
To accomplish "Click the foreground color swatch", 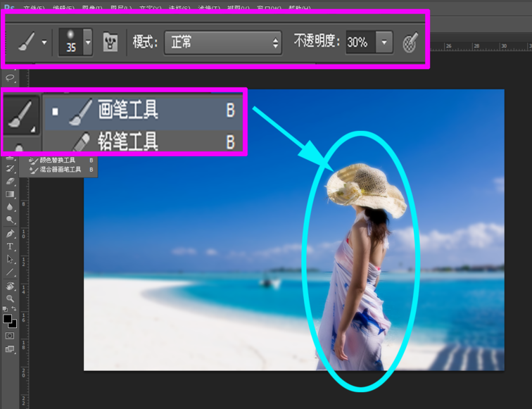I will tap(7, 319).
